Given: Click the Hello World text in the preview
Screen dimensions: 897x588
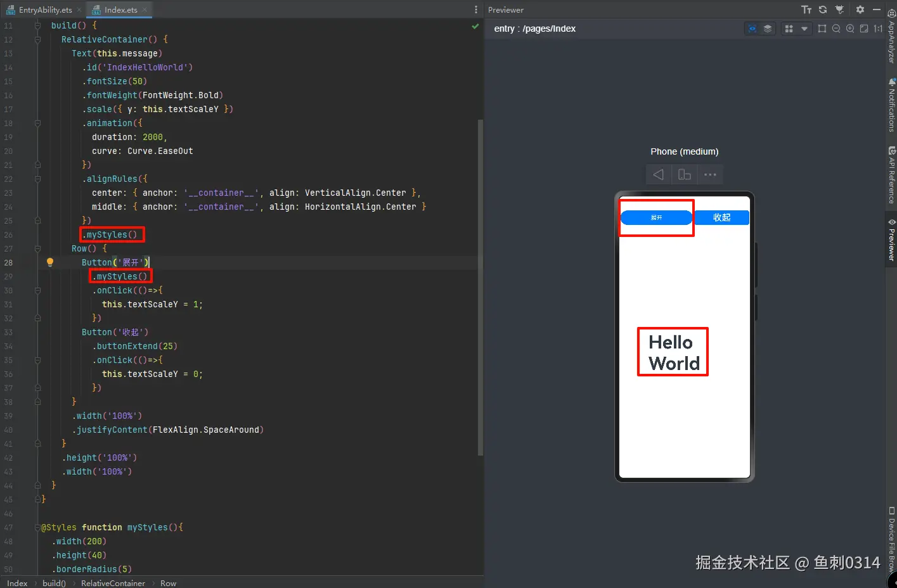Looking at the screenshot, I should 674,352.
